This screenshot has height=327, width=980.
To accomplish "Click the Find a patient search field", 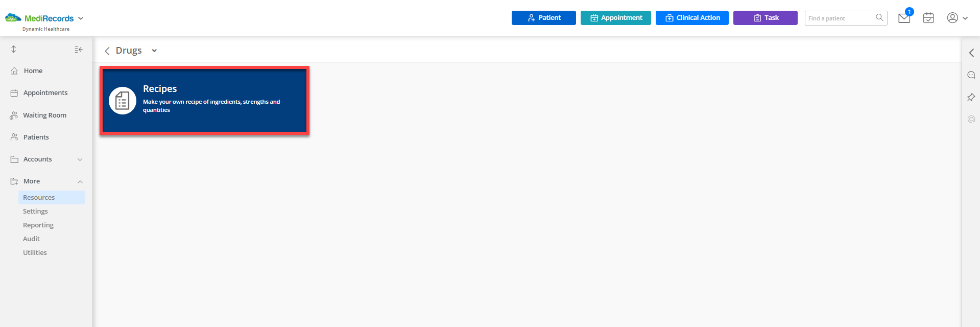I will 840,18.
